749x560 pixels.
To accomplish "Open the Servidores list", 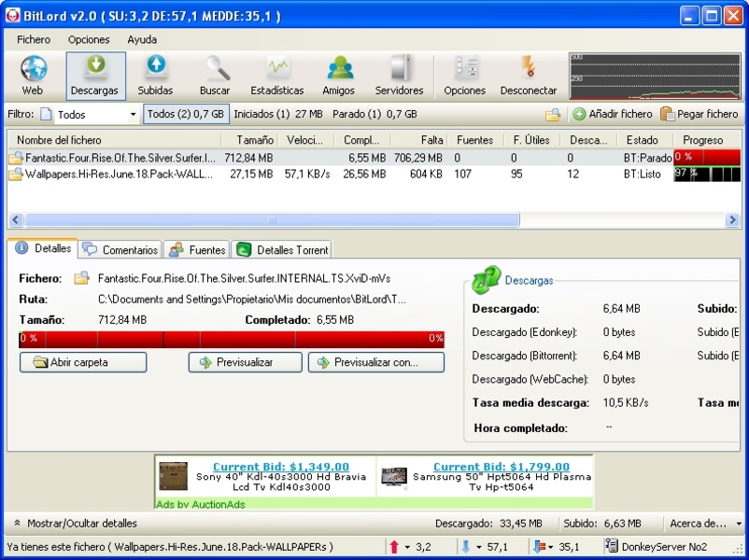I will [x=400, y=76].
